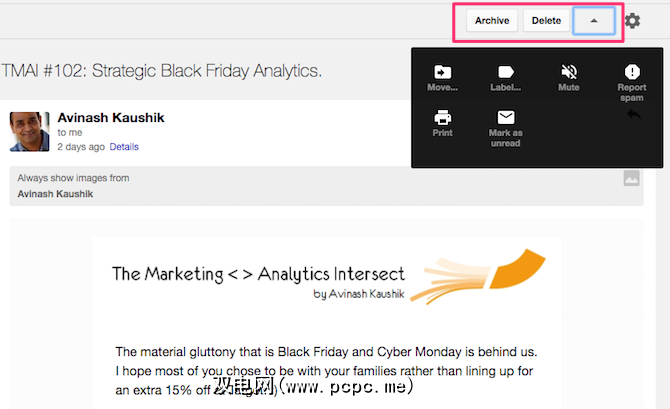The height and width of the screenshot is (409, 670).
Task: Archive this email
Action: [x=492, y=20]
